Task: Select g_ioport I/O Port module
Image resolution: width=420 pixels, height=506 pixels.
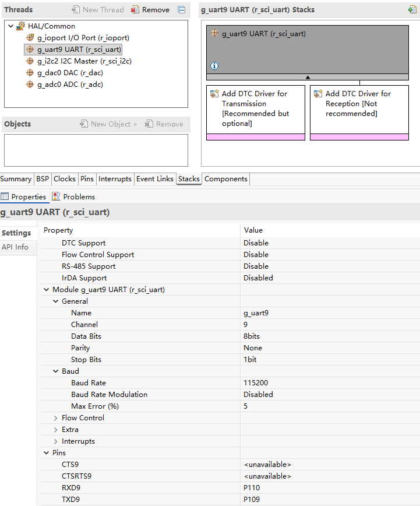Action: [x=83, y=38]
